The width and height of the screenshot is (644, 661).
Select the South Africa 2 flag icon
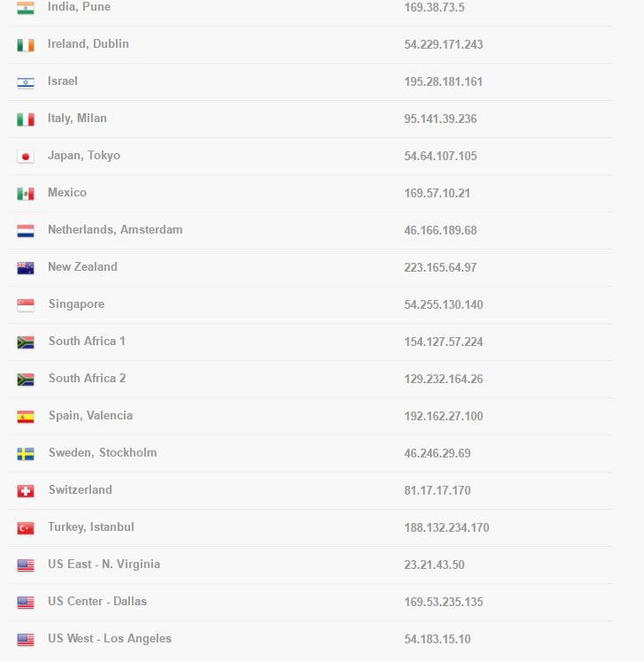point(26,380)
